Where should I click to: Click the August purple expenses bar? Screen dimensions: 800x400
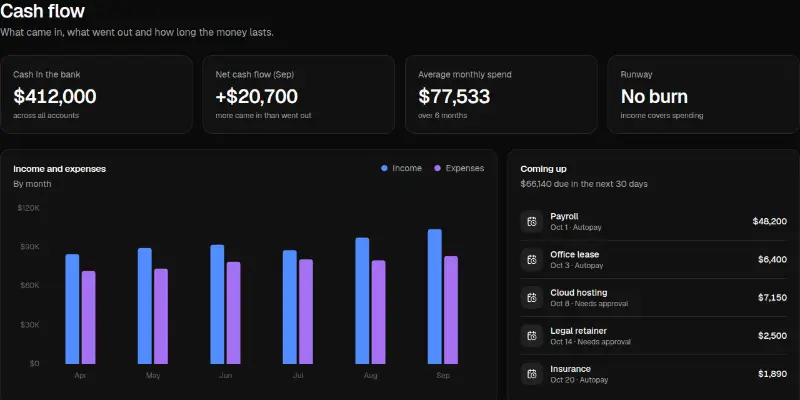coord(379,312)
